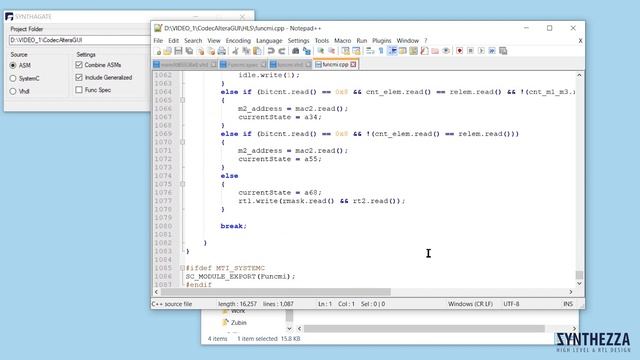Toggle the file monitoring eye icon
Viewport: 640px width, 360px height.
tap(446, 51)
